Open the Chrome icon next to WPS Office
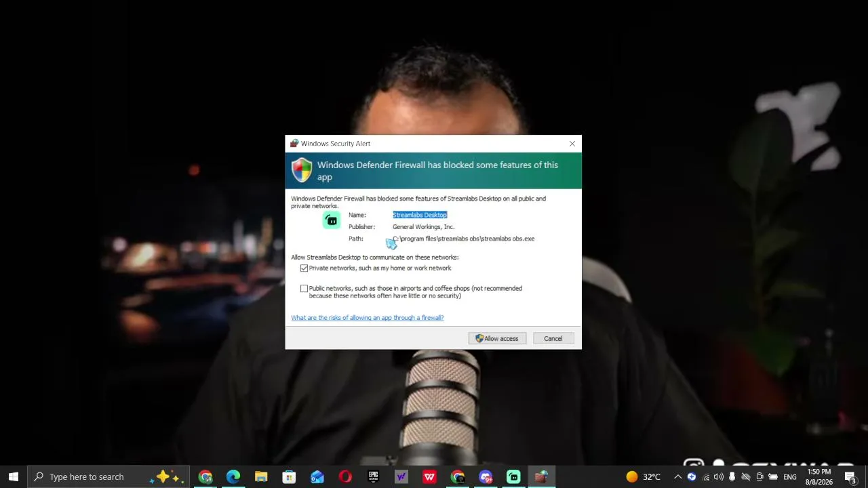 [458, 476]
